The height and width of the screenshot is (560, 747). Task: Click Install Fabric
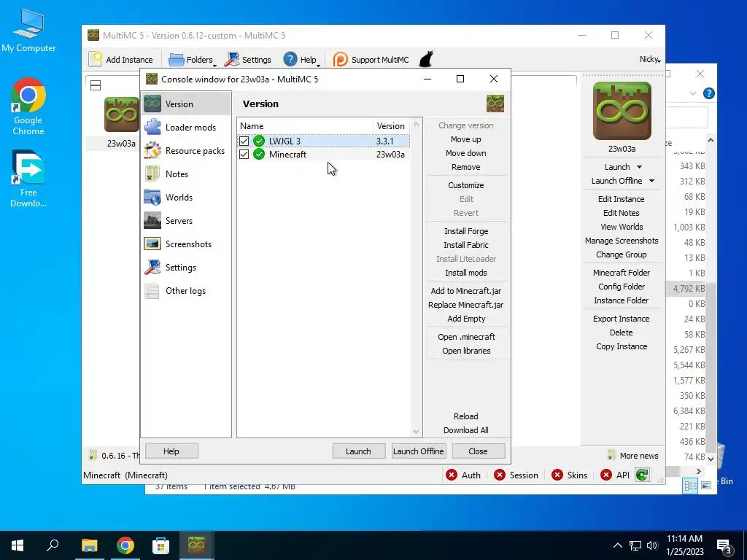[x=466, y=245]
